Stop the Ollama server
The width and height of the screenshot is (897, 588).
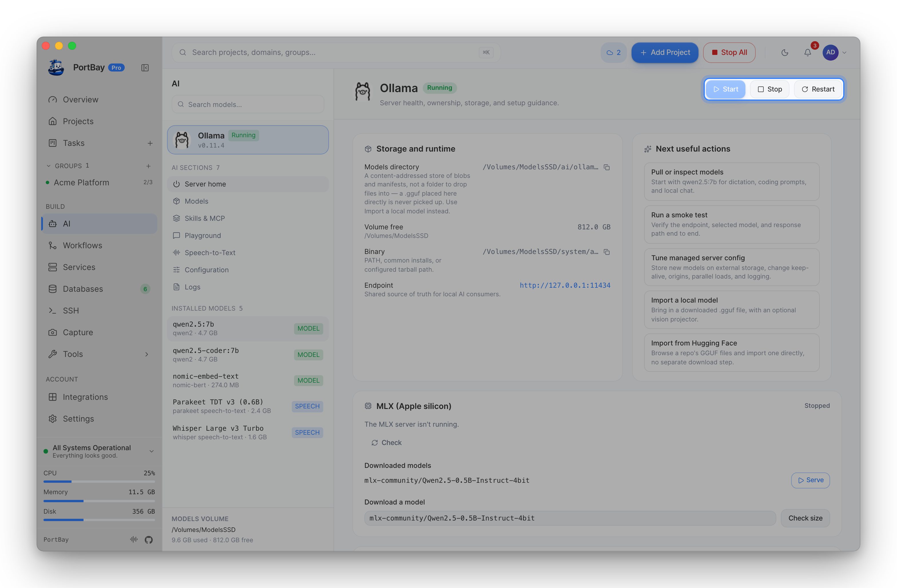coord(769,89)
